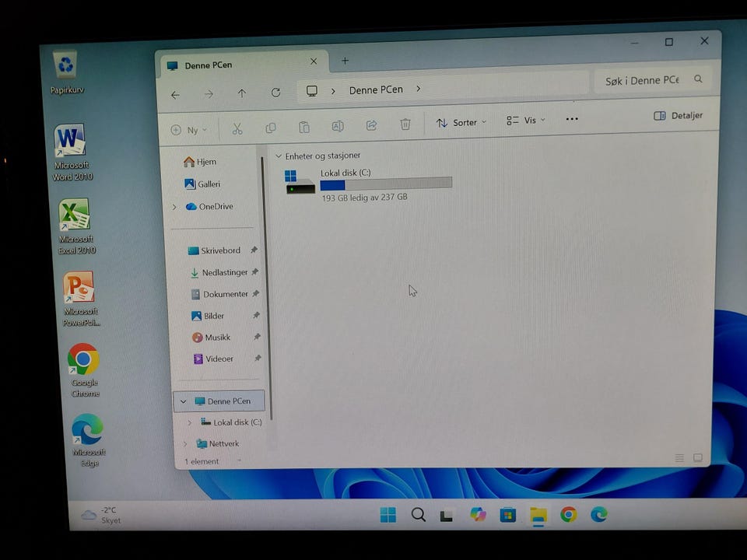
Task: Open Hjem in the sidebar
Action: (x=200, y=162)
